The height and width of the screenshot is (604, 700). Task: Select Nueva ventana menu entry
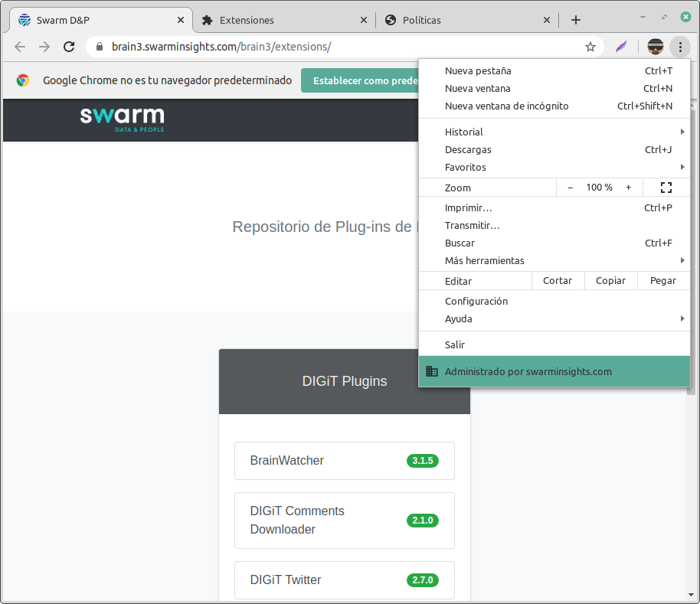[x=554, y=88]
